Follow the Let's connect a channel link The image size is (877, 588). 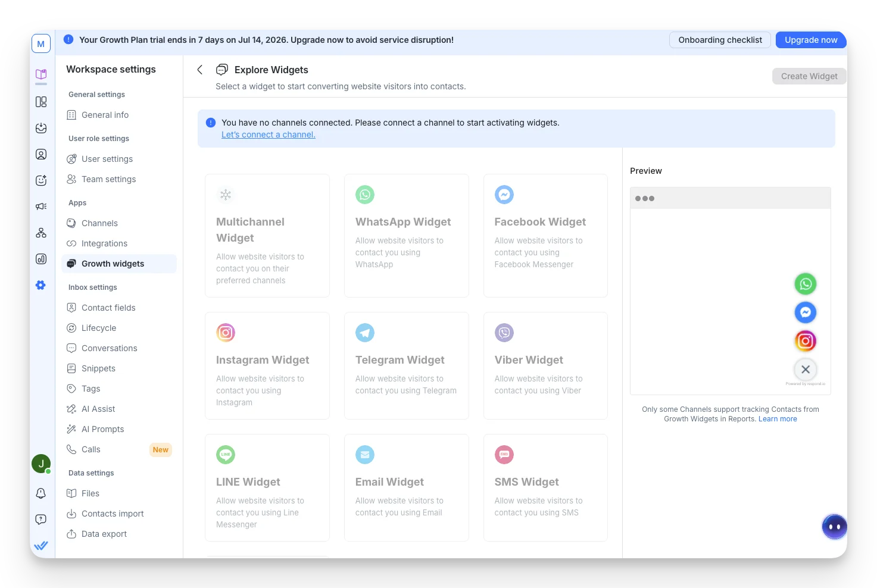pyautogui.click(x=269, y=135)
